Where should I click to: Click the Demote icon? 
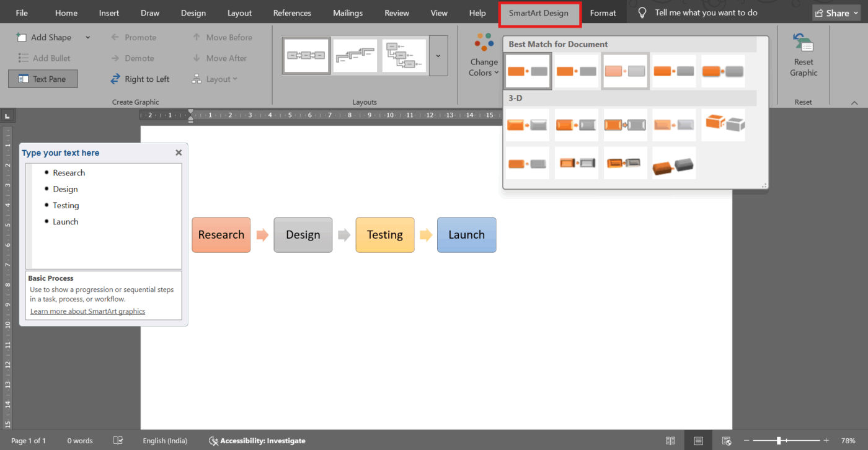tap(132, 58)
